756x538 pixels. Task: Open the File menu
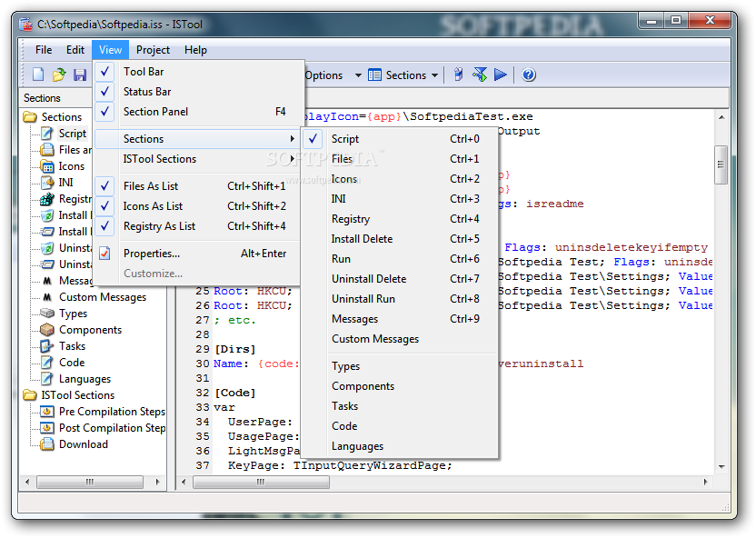(44, 50)
